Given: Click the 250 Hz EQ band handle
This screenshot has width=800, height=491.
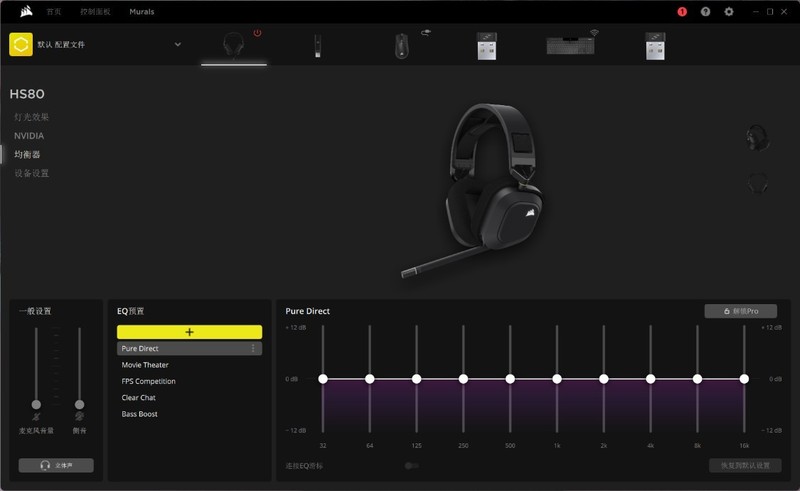Looking at the screenshot, I should (463, 379).
